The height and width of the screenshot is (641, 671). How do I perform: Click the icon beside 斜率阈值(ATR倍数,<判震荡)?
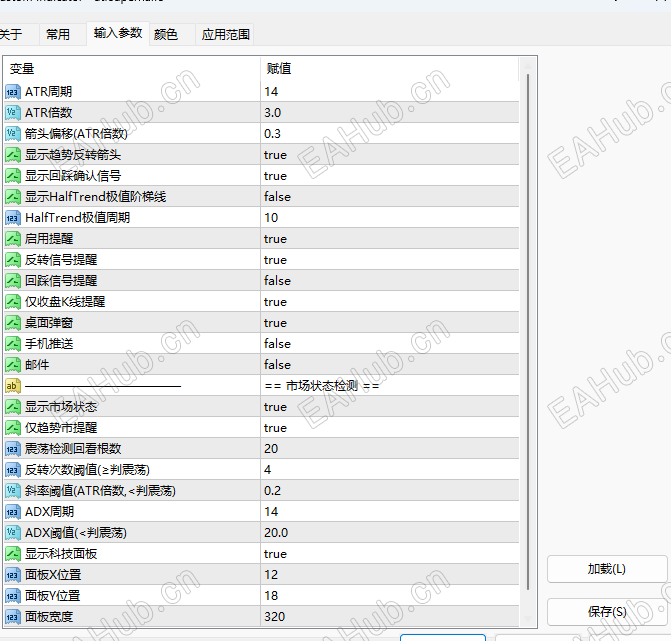click(x=13, y=491)
